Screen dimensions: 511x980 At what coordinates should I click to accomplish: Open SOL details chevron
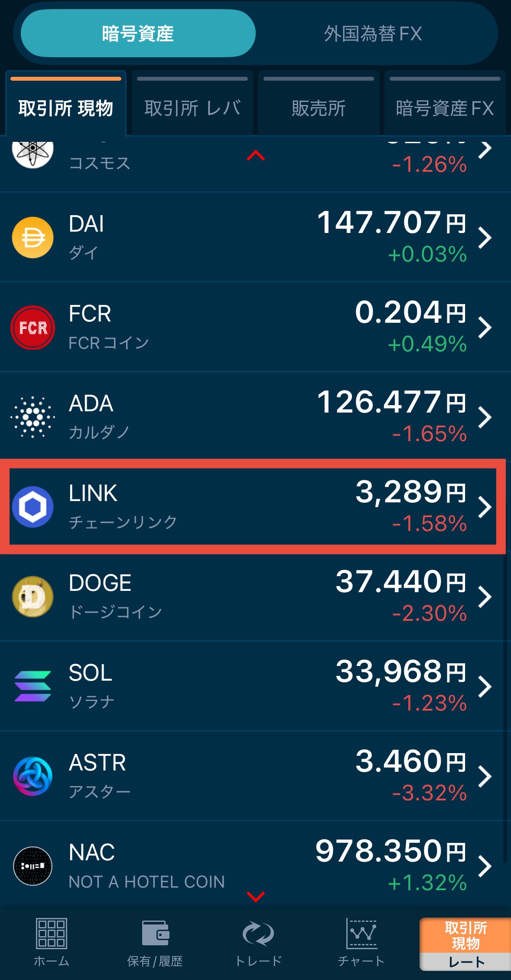485,686
